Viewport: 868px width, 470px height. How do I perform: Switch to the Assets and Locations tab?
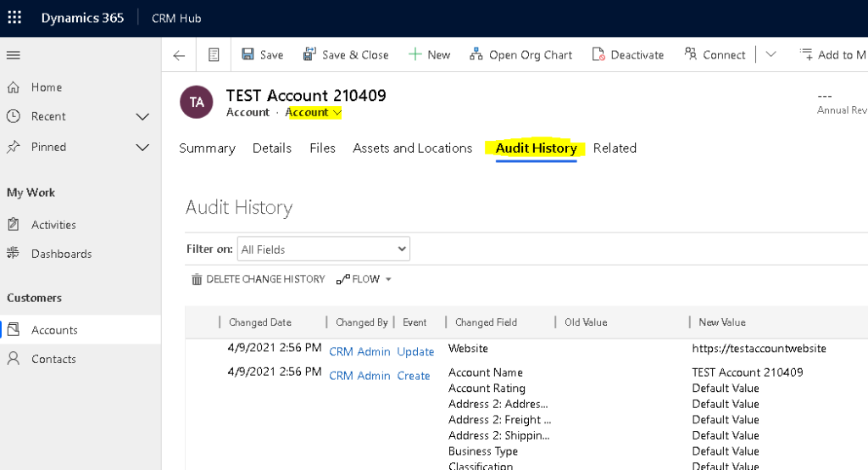(412, 148)
